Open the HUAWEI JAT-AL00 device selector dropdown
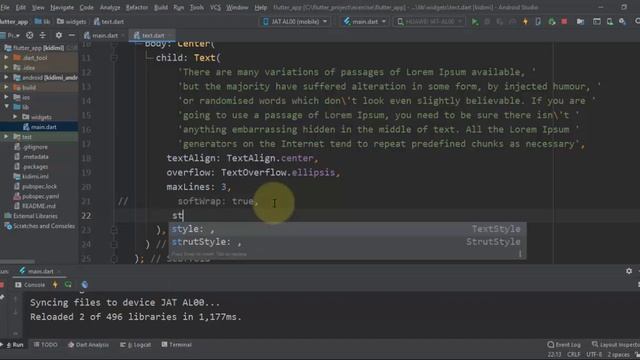 (x=430, y=22)
